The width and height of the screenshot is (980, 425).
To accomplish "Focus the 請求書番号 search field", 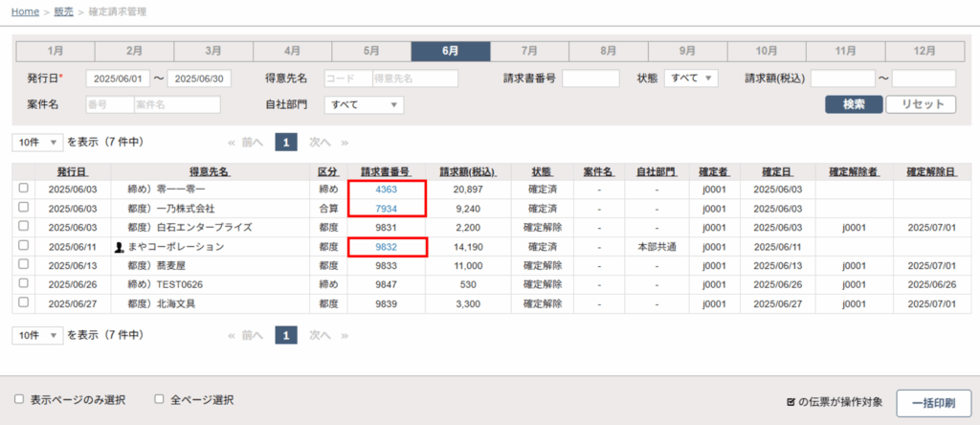I will pyautogui.click(x=590, y=78).
